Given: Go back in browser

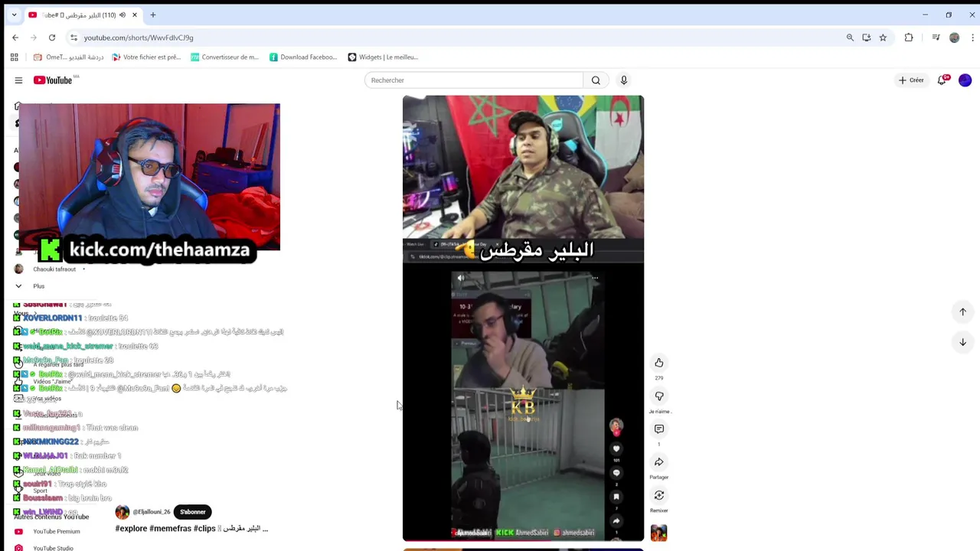Looking at the screenshot, I should [15, 37].
